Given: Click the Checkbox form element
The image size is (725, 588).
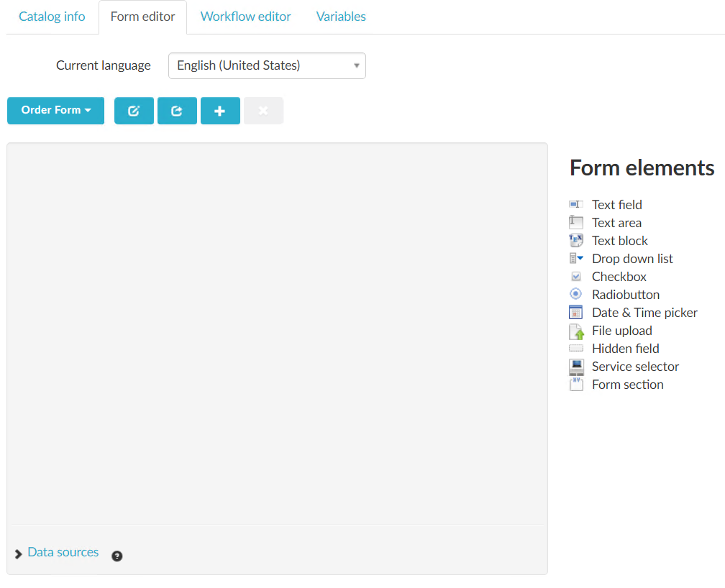Looking at the screenshot, I should [619, 277].
